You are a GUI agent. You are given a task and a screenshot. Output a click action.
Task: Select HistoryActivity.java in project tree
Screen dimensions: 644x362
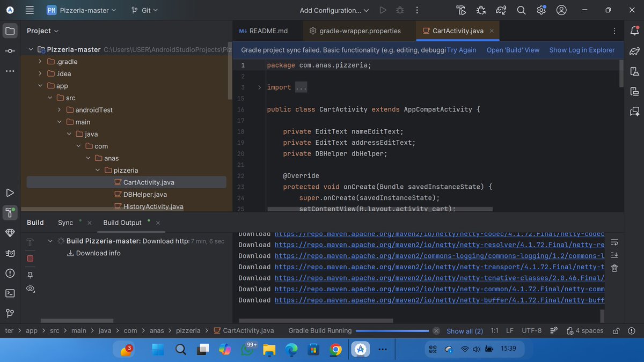tap(153, 206)
